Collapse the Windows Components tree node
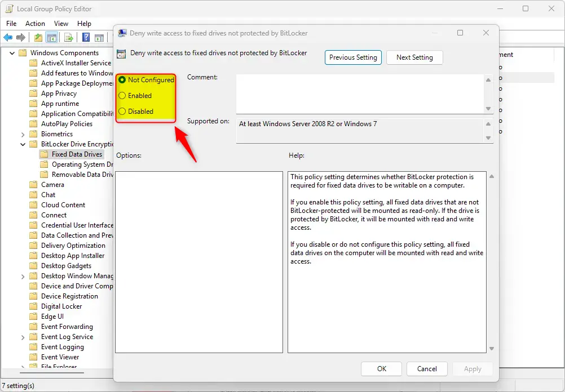The width and height of the screenshot is (565, 392). click(12, 53)
